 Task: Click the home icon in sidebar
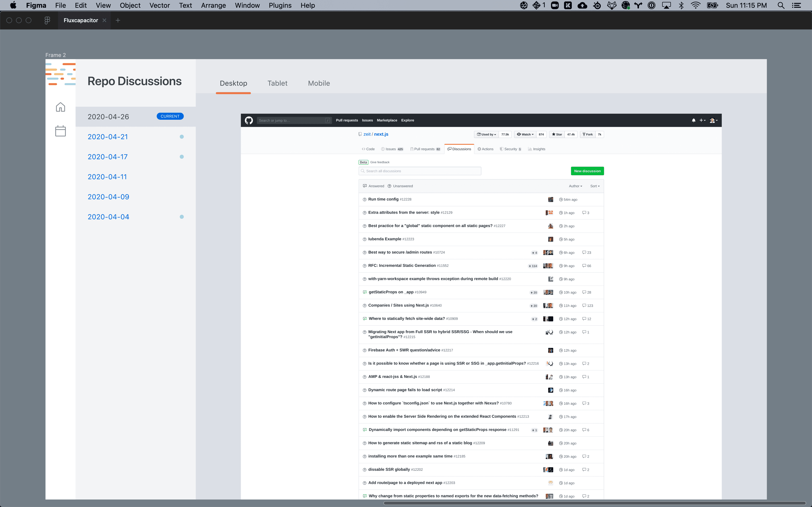pyautogui.click(x=60, y=107)
